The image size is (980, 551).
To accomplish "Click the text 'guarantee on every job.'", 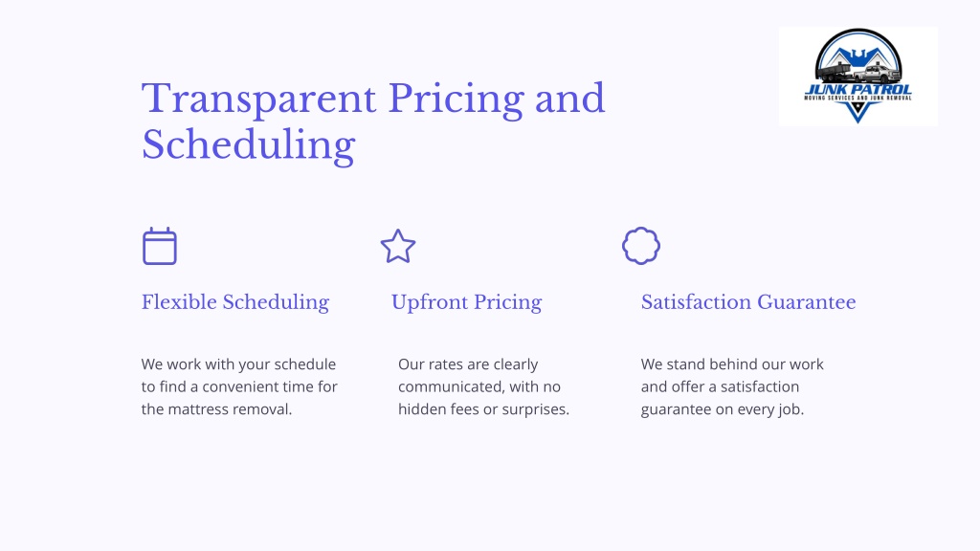I will coord(722,409).
